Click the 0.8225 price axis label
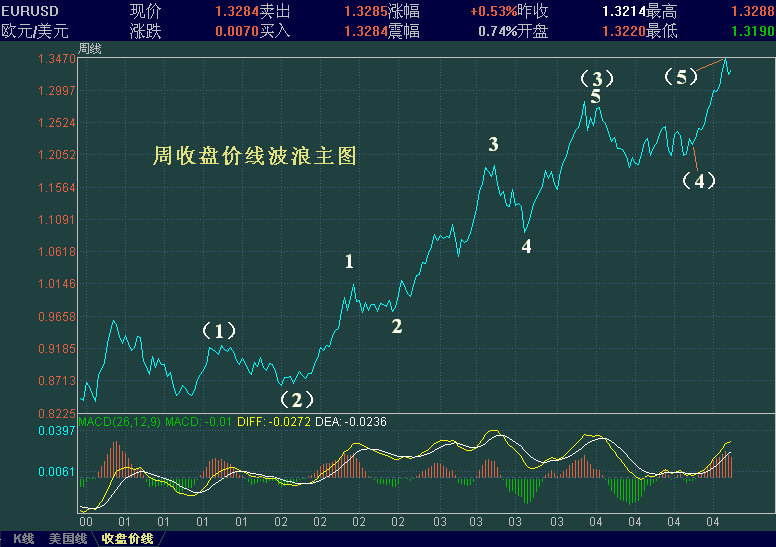776x547 pixels. tap(57, 413)
